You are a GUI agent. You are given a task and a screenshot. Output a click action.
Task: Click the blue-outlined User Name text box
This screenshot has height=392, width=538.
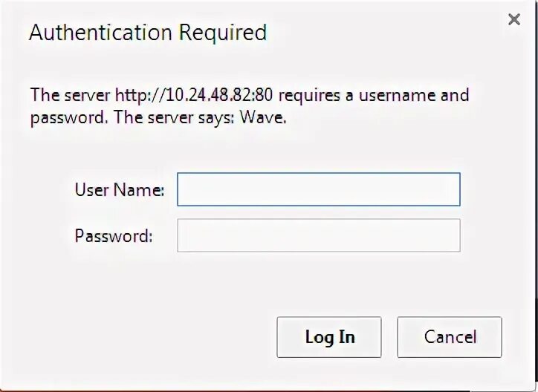pyautogui.click(x=319, y=189)
